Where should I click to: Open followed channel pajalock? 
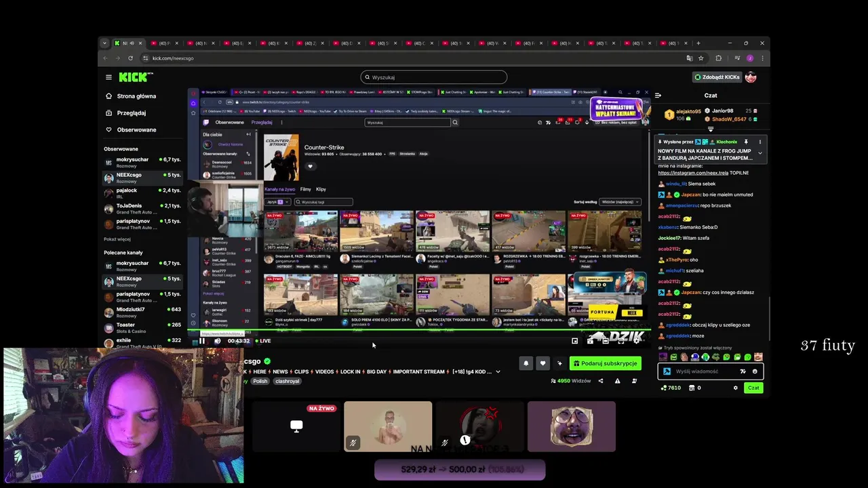(x=142, y=193)
